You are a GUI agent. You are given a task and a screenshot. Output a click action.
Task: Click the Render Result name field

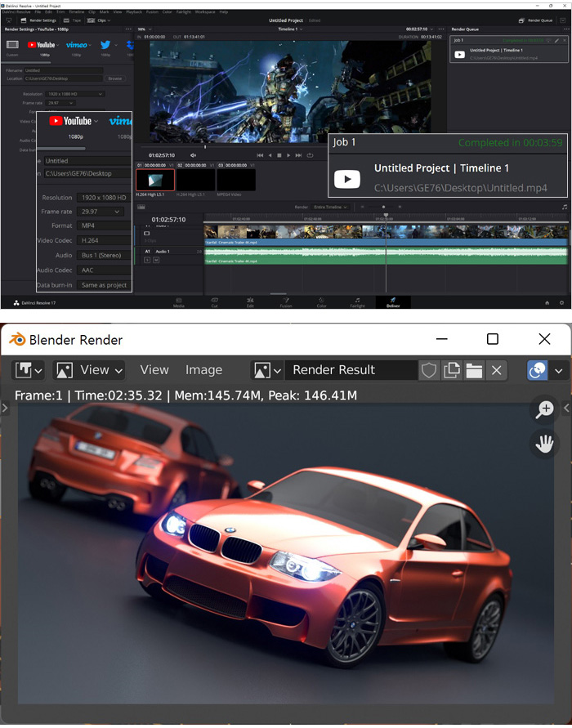pyautogui.click(x=351, y=370)
